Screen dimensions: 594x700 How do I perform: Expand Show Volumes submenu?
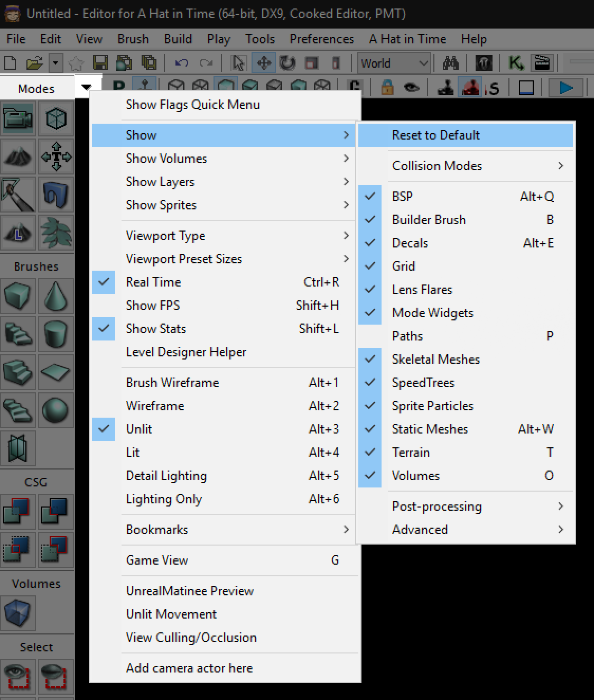[x=225, y=158]
